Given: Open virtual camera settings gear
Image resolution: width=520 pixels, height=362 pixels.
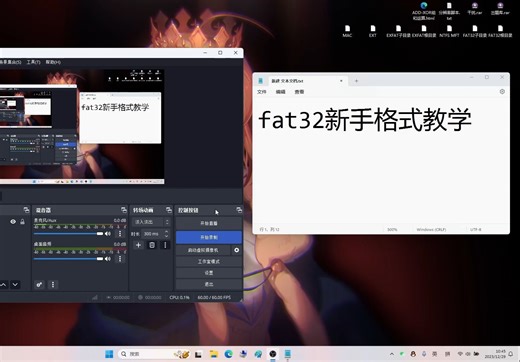Looking at the screenshot, I should pos(236,250).
